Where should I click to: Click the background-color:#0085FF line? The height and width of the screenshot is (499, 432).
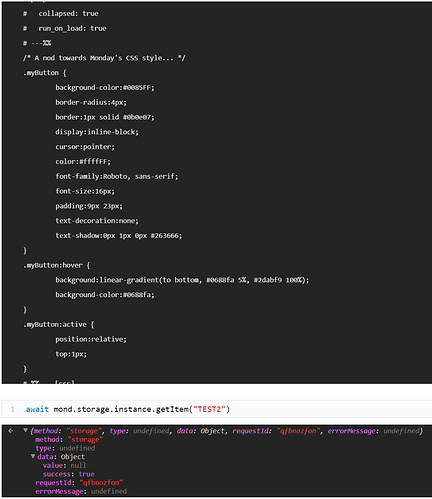105,87
